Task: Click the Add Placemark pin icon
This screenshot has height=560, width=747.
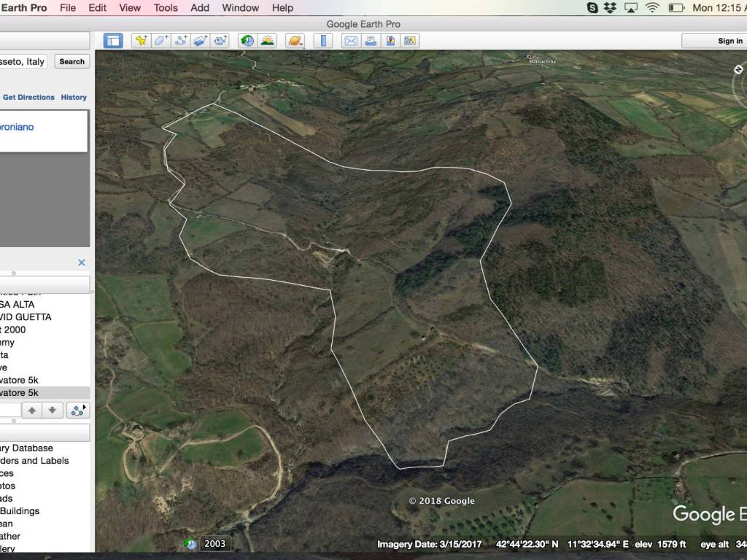Action: click(x=142, y=41)
